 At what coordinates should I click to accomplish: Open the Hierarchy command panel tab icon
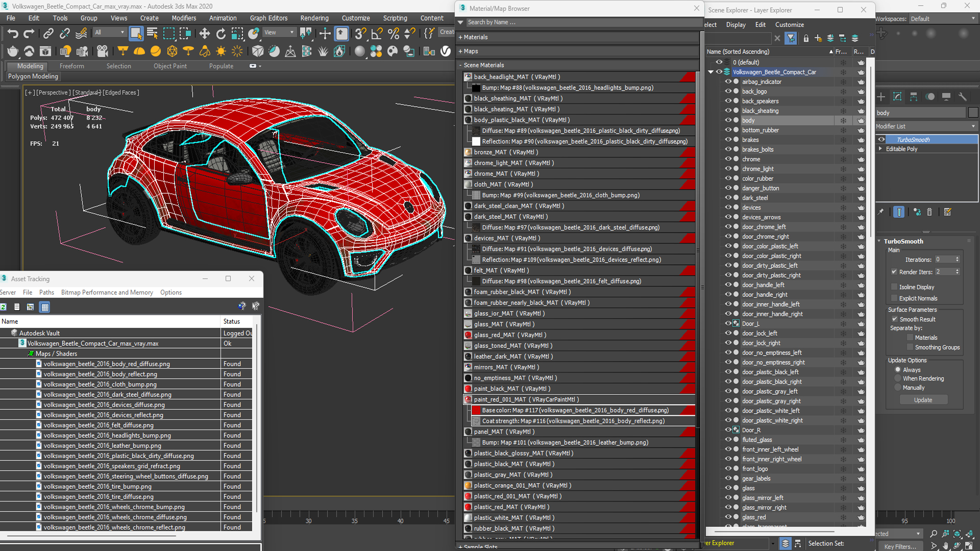tap(914, 97)
